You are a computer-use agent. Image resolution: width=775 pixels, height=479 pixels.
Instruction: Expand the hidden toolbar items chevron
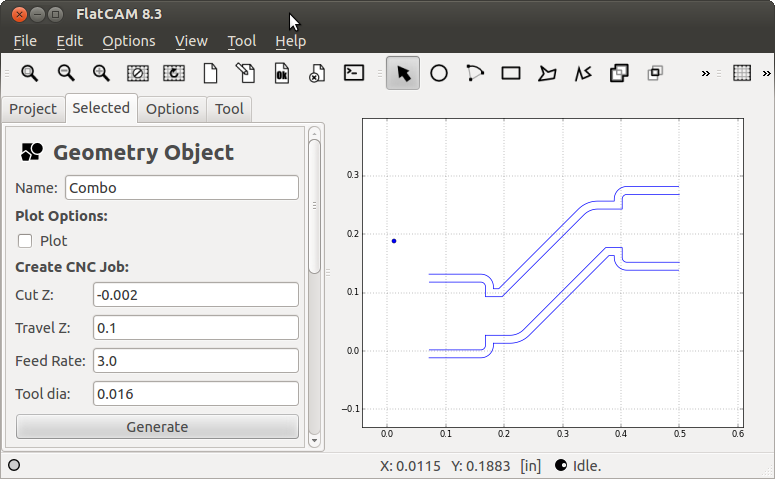[705, 73]
